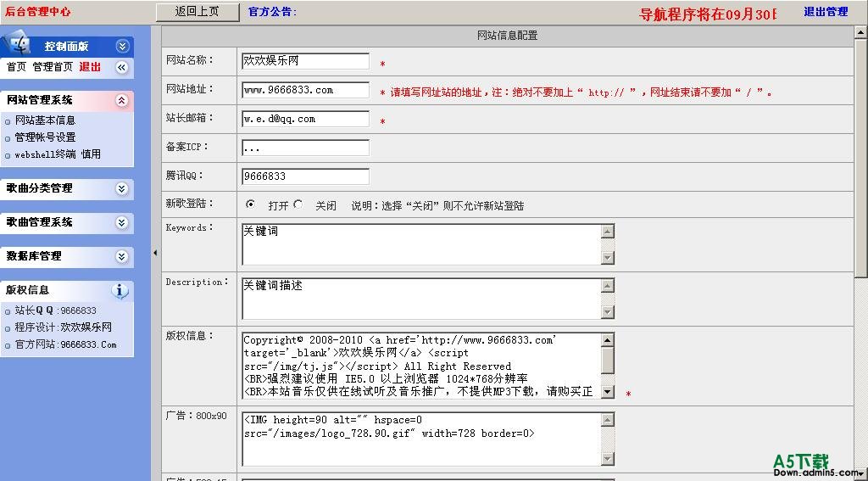This screenshot has height=481, width=868.
Task: Click 版权信息 textarea scroll down arrow
Action: (608, 392)
